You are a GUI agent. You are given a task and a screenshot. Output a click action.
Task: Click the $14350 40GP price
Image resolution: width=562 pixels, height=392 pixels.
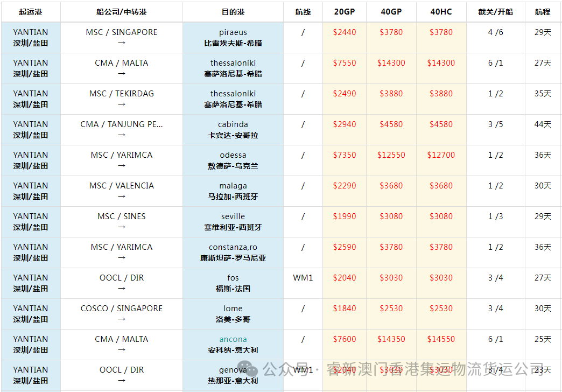click(391, 339)
